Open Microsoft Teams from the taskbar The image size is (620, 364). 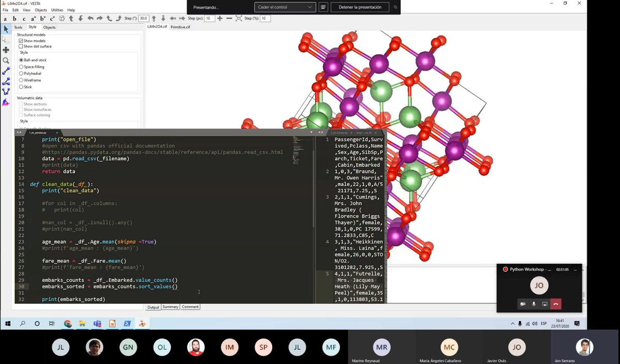(x=97, y=324)
